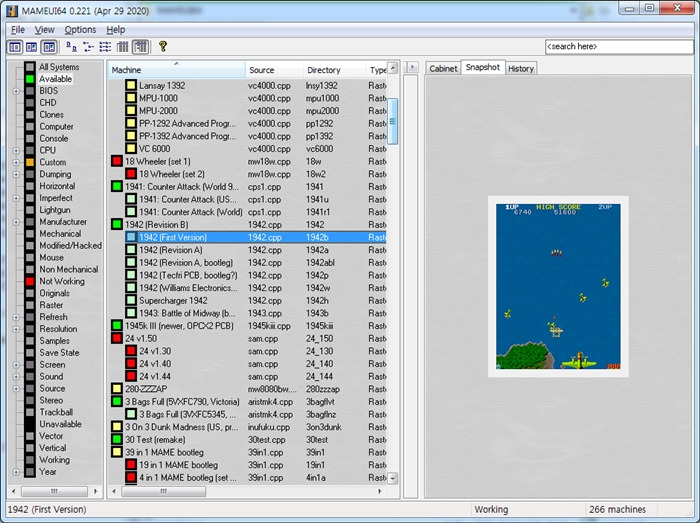This screenshot has width=700, height=523.
Task: Switch to details view mode
Action: tap(122, 47)
